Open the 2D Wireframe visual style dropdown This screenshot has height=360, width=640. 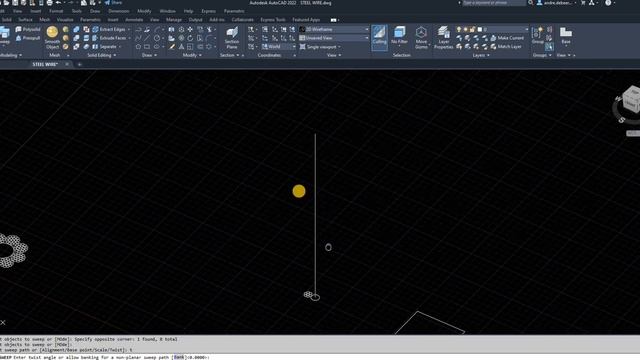[x=334, y=29]
